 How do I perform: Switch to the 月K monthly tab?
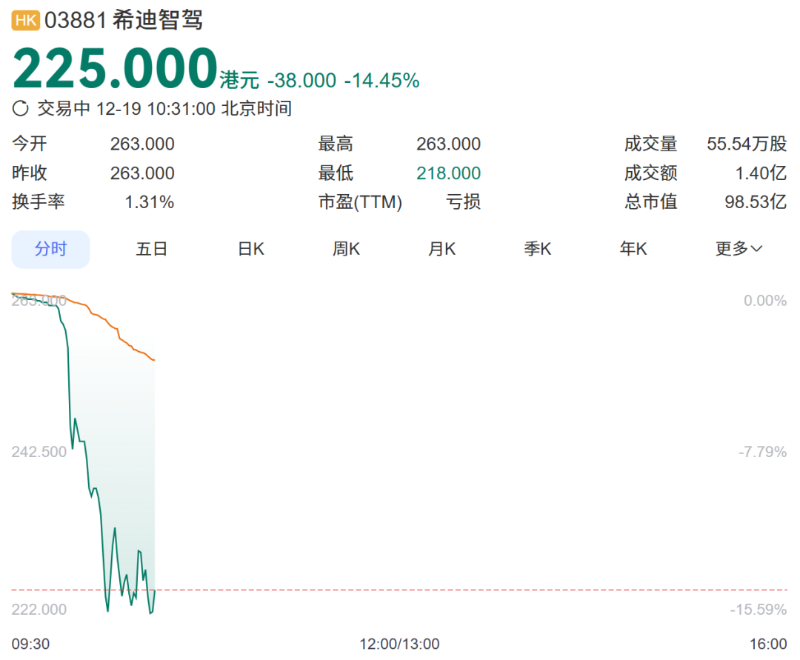pos(442,249)
